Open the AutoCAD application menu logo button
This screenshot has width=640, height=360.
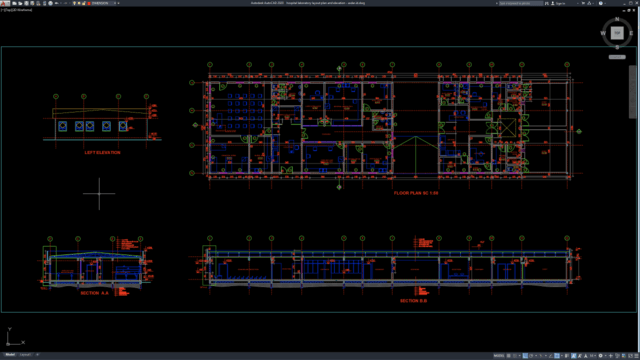point(4,3)
